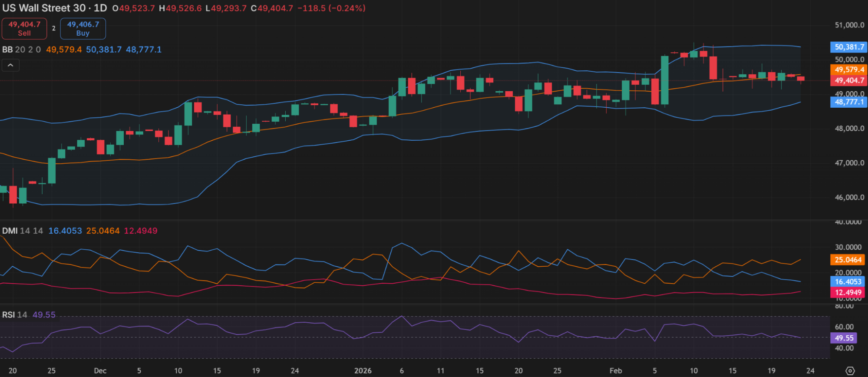Select the BB 20 2 0 indicator legend
868x377 pixels.
tap(22, 50)
